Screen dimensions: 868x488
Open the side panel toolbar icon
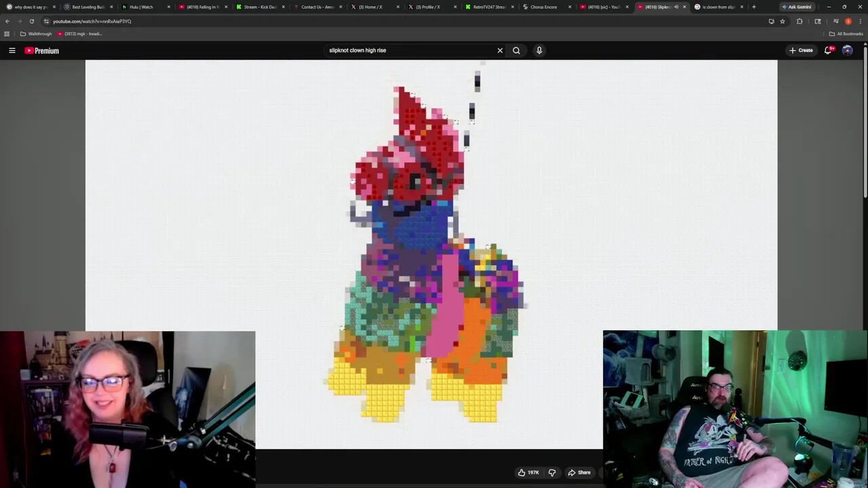[817, 21]
